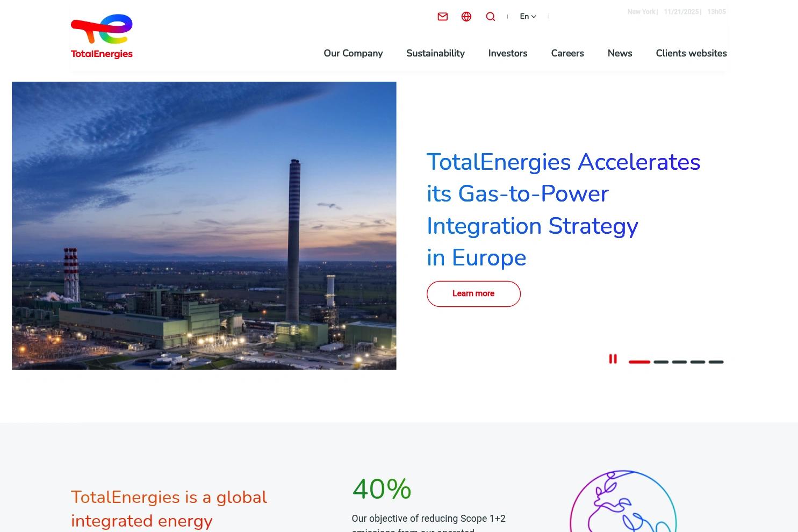Jump to the fifth carousel slide indicator

(x=716, y=362)
